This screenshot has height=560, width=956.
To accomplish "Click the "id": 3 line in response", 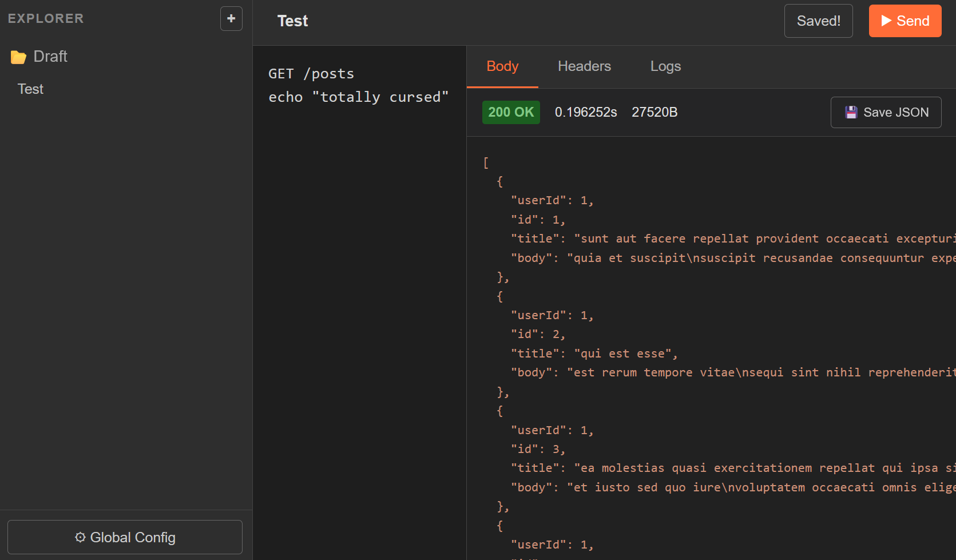I will (x=538, y=449).
